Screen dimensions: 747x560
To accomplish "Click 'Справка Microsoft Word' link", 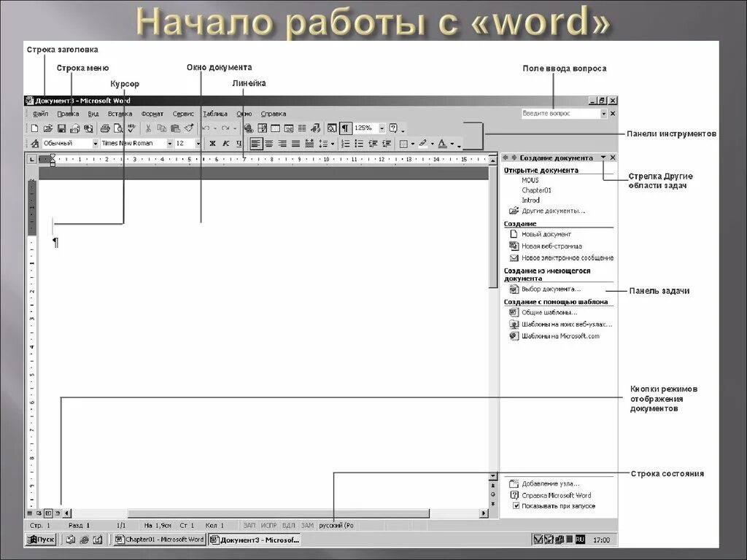I will pyautogui.click(x=556, y=495).
